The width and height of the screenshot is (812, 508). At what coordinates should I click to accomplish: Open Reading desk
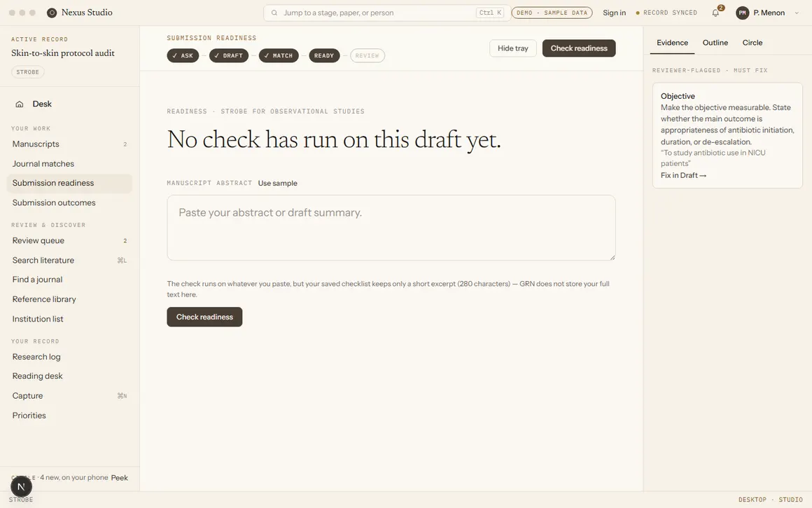pyautogui.click(x=69, y=376)
